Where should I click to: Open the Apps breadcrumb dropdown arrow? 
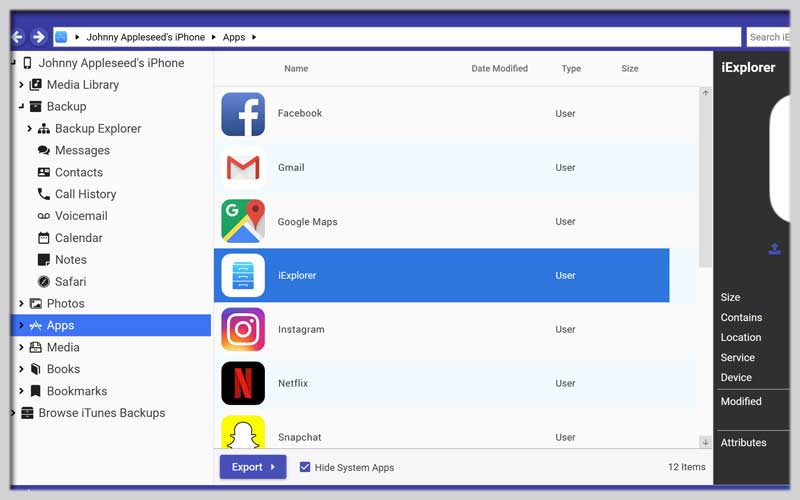point(254,37)
